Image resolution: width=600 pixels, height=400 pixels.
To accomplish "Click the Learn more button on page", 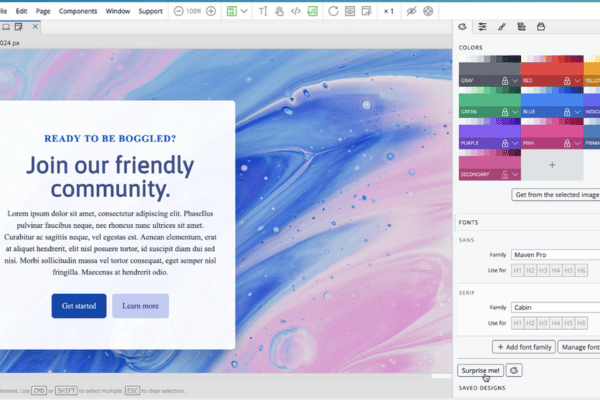I will [140, 306].
